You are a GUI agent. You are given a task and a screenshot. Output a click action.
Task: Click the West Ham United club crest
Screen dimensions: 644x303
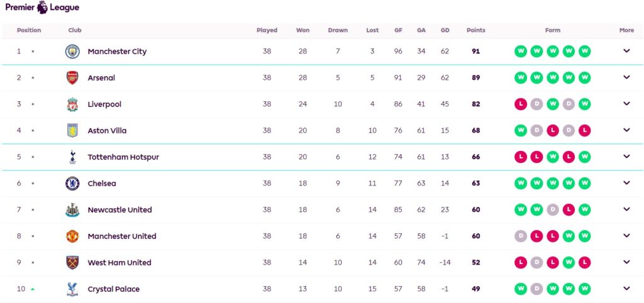click(x=73, y=263)
